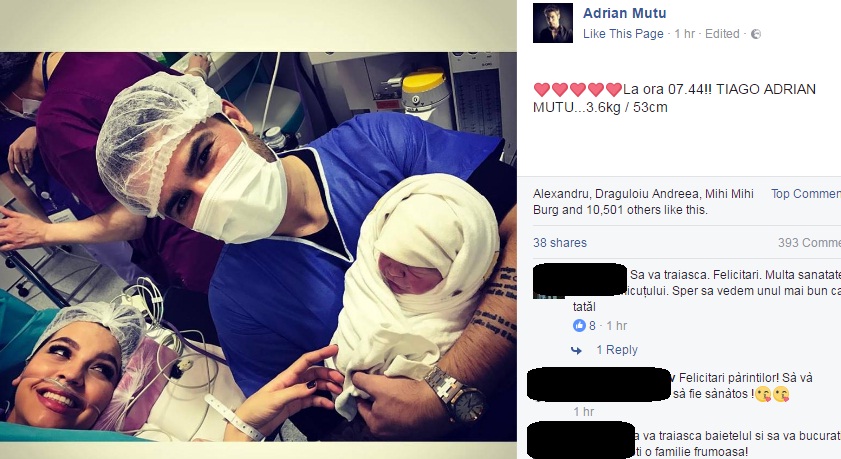Click the public globe privacy icon
This screenshot has width=841, height=459.
pos(756,34)
